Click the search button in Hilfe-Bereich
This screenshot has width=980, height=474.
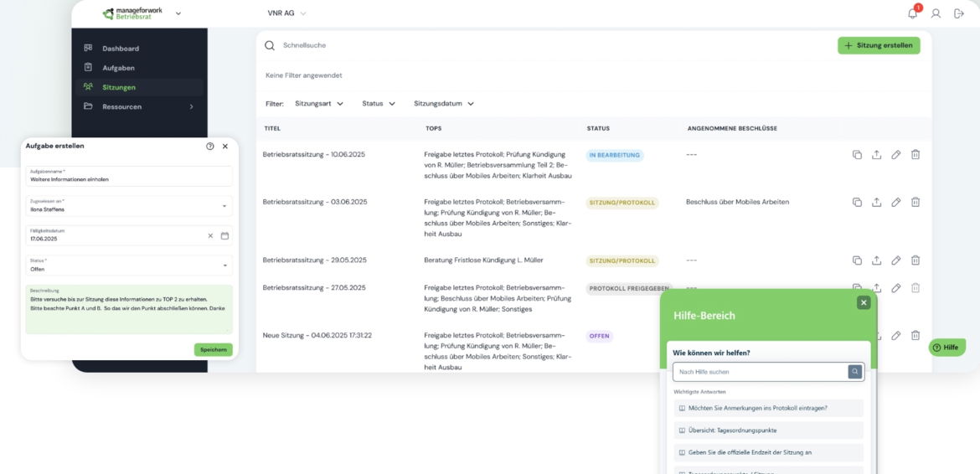(x=854, y=372)
